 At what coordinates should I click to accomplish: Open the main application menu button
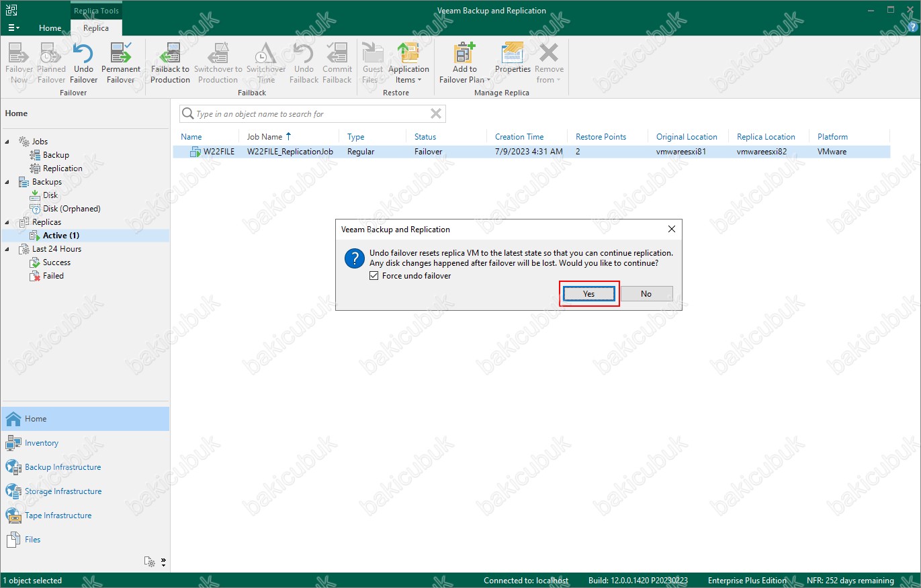[13, 28]
